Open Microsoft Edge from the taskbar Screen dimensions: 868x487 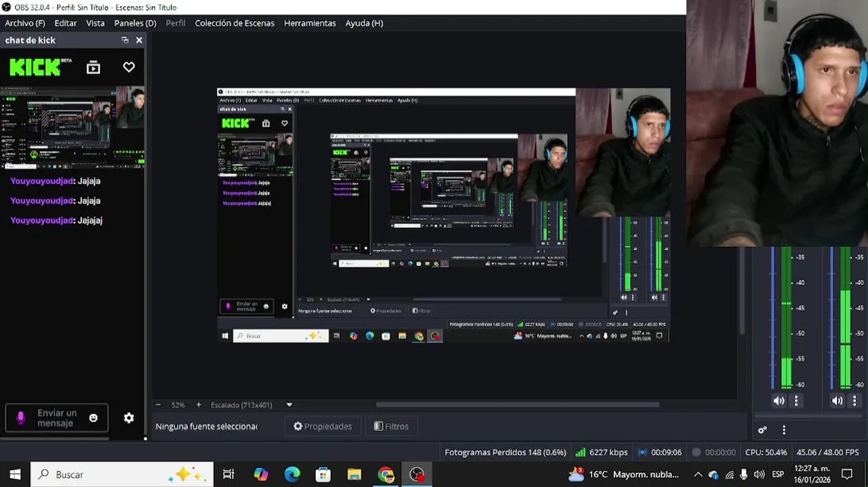pos(292,474)
